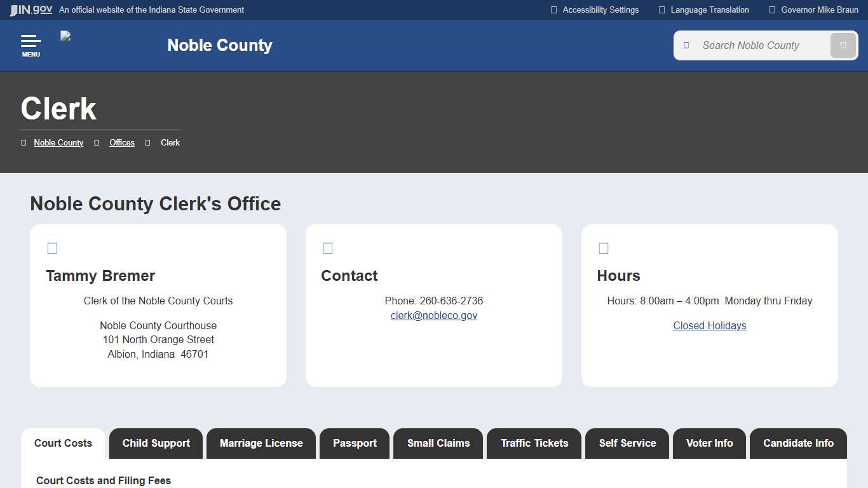The height and width of the screenshot is (488, 868).
Task: Open the Marriage License tab
Action: tap(261, 443)
